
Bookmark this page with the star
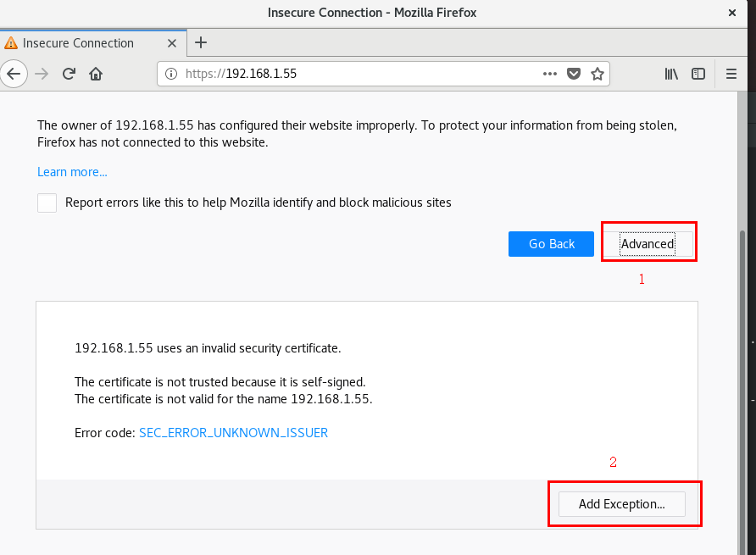598,74
